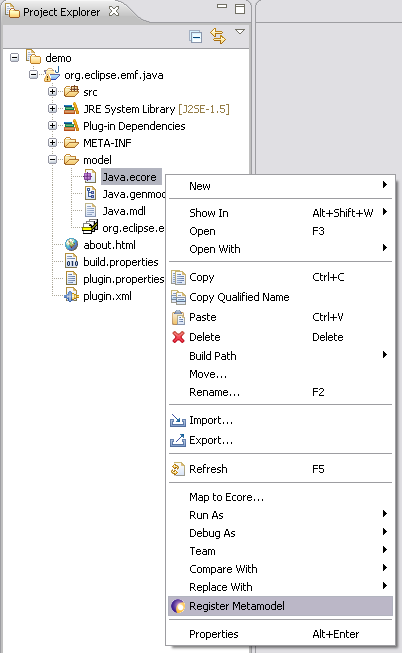Expand the src folder node

pyautogui.click(x=52, y=92)
